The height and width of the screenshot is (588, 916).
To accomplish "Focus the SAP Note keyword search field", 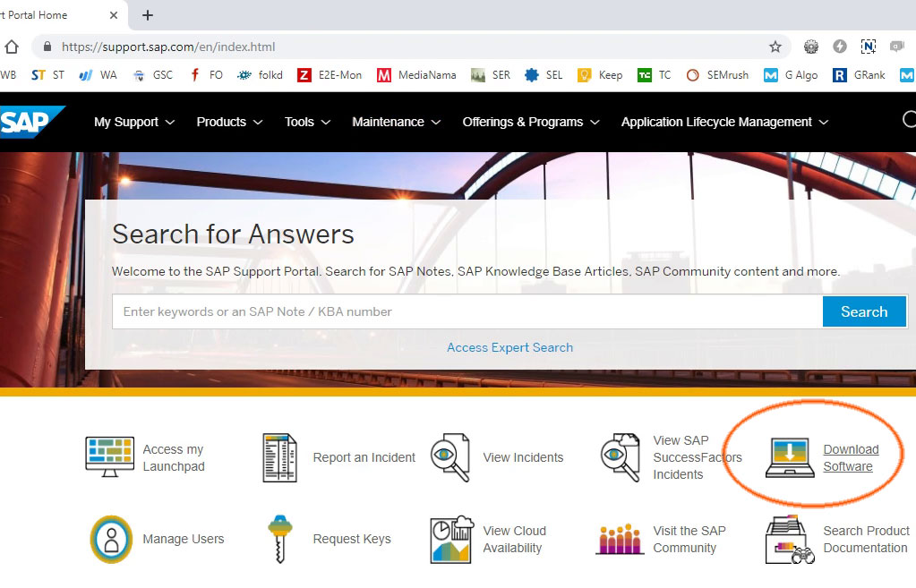I will point(467,311).
